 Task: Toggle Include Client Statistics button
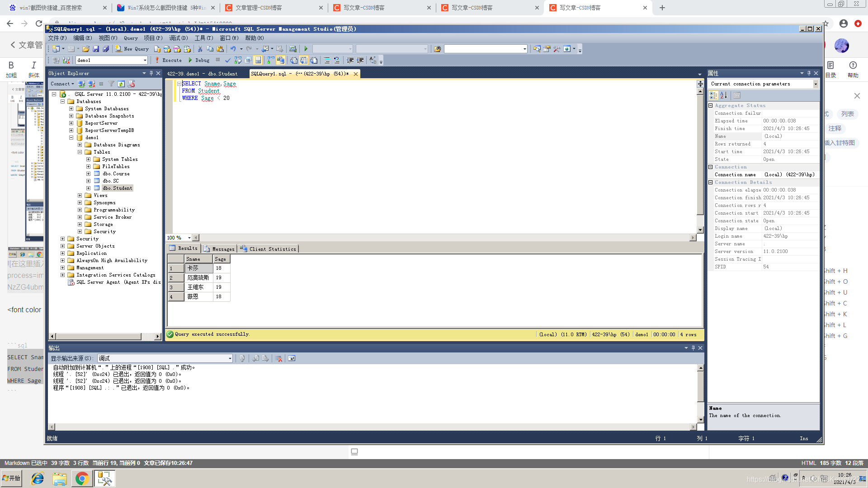(x=281, y=60)
